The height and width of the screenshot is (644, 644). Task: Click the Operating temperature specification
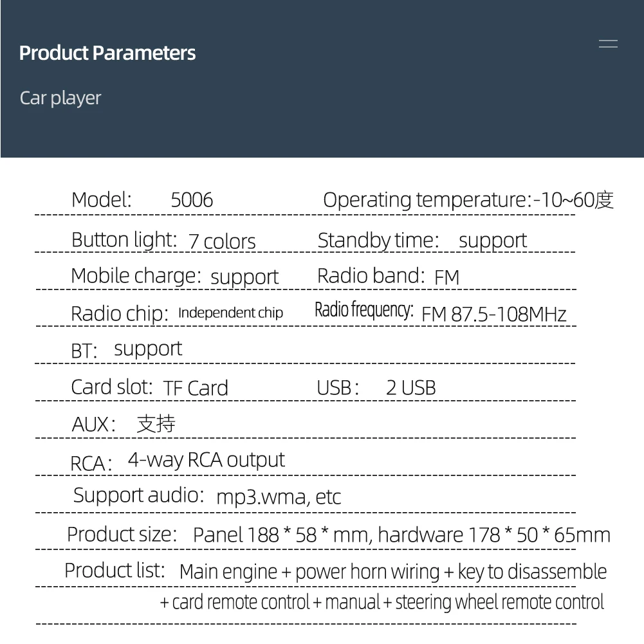[x=468, y=200]
